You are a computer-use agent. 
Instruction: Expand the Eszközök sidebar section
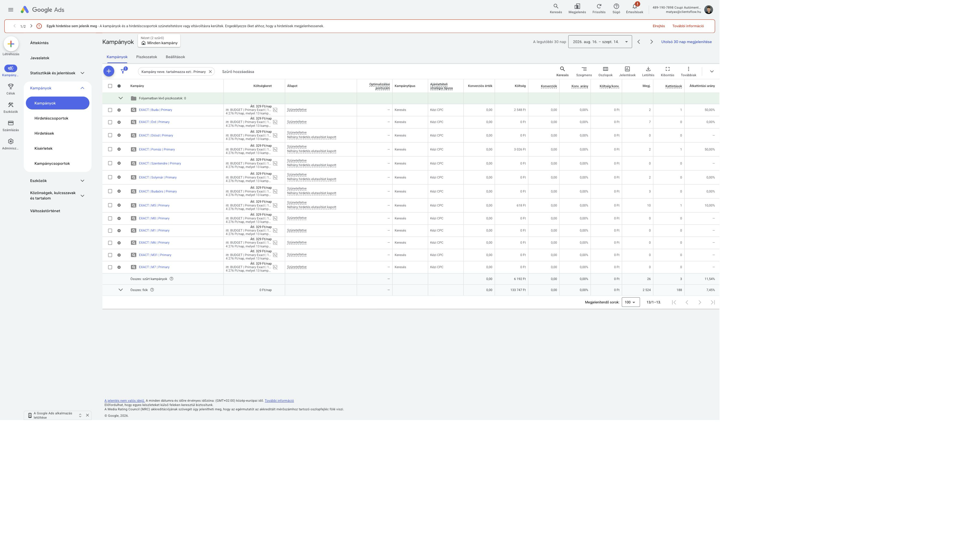[x=82, y=181]
